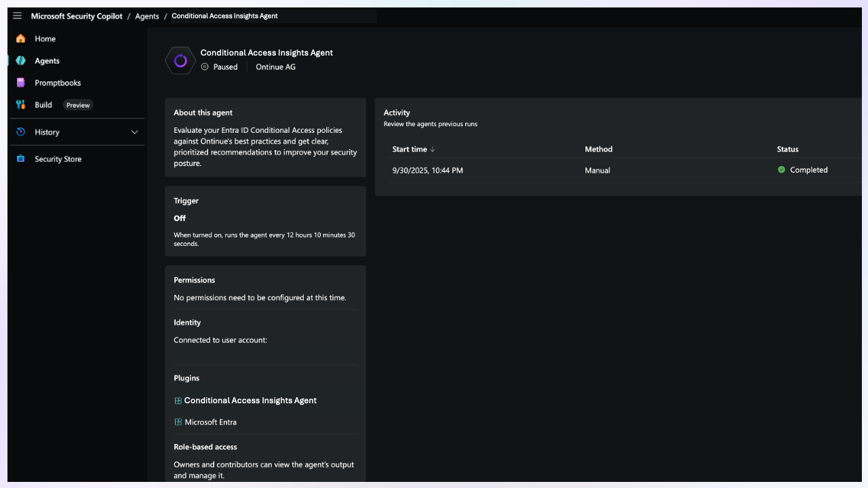Open Promptbooks in the sidebar
Image resolution: width=868 pixels, height=488 pixels.
pos(58,83)
